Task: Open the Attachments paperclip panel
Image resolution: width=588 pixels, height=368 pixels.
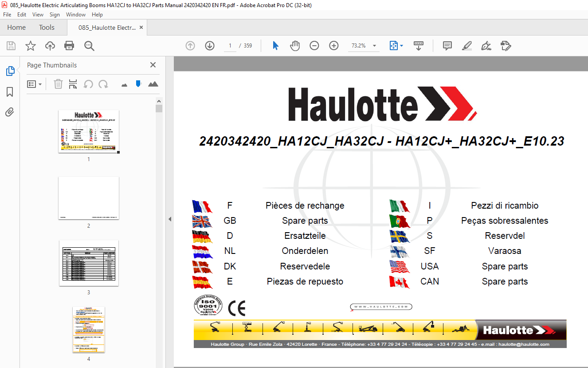Action: (10, 112)
